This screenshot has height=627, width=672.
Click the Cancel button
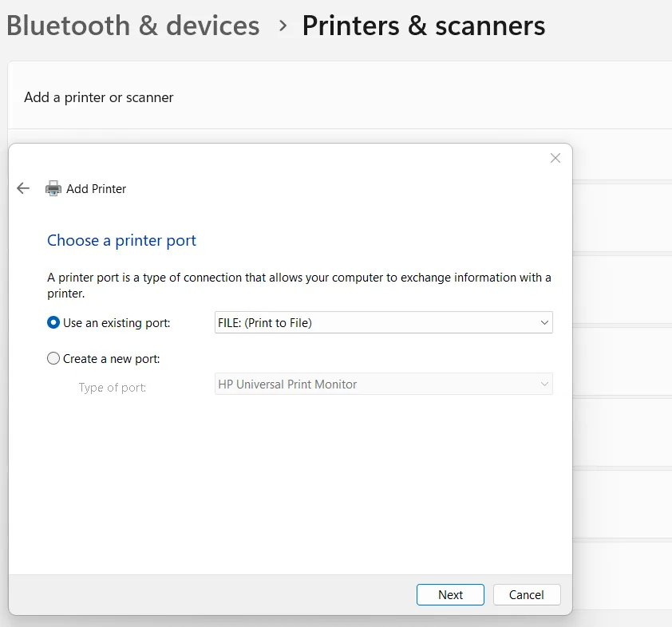pos(527,594)
